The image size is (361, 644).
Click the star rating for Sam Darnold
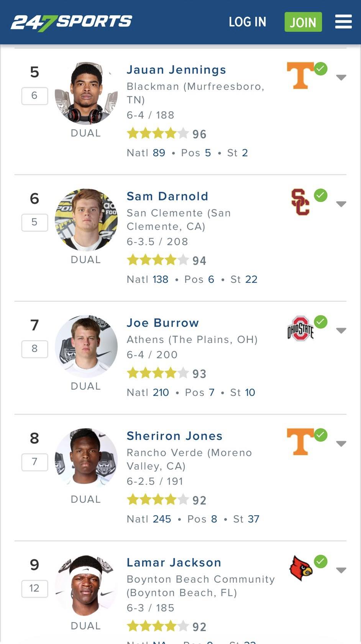pyautogui.click(x=158, y=260)
